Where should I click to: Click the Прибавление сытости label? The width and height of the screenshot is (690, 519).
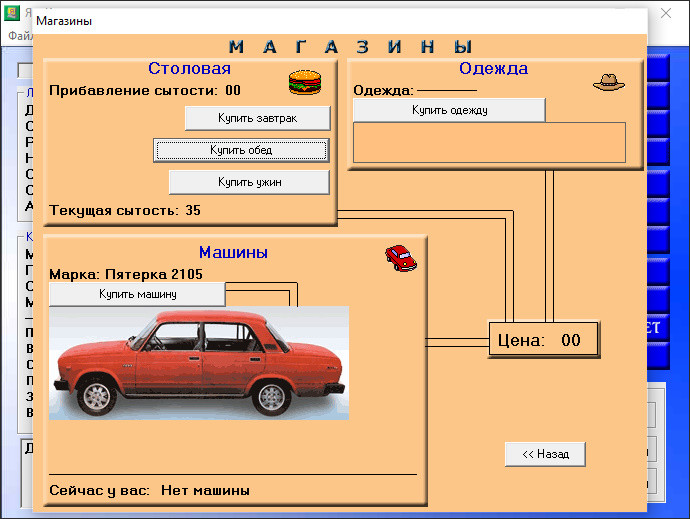(145, 91)
